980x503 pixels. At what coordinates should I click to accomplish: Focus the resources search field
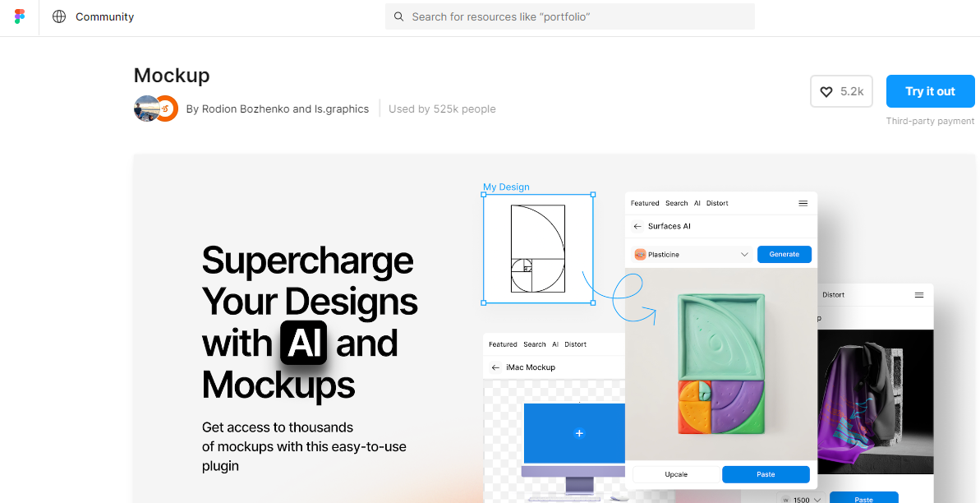coord(575,16)
